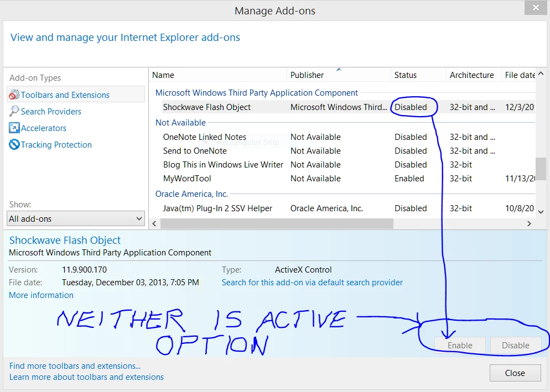Select Toolbars and Extensions add-on type
Screen dimensions: 550x392
click(76, 95)
